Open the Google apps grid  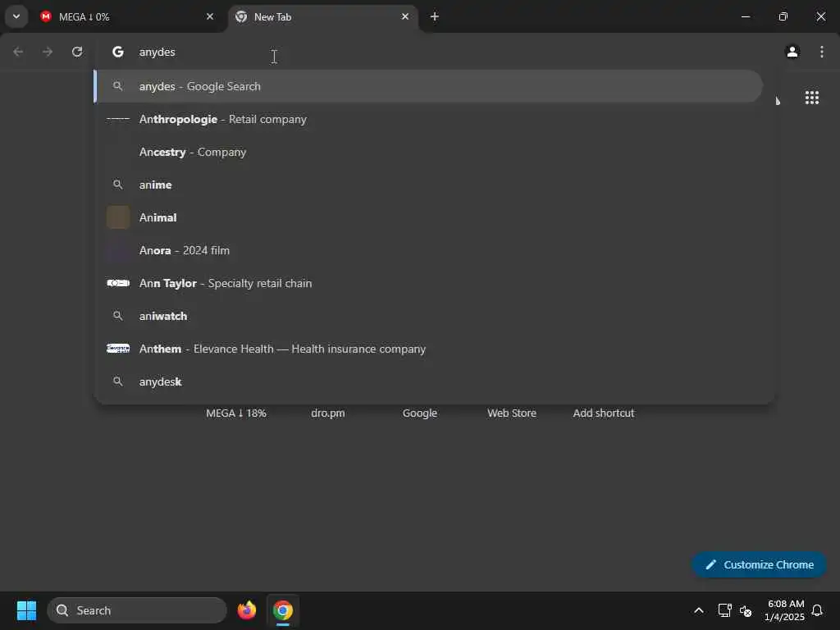click(811, 97)
